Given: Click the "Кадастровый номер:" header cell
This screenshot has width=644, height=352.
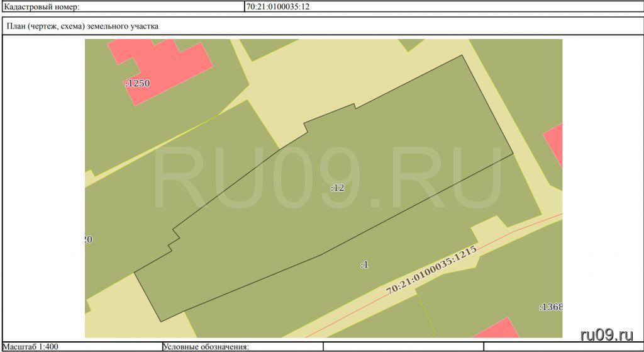Looking at the screenshot, I should pos(43,8).
